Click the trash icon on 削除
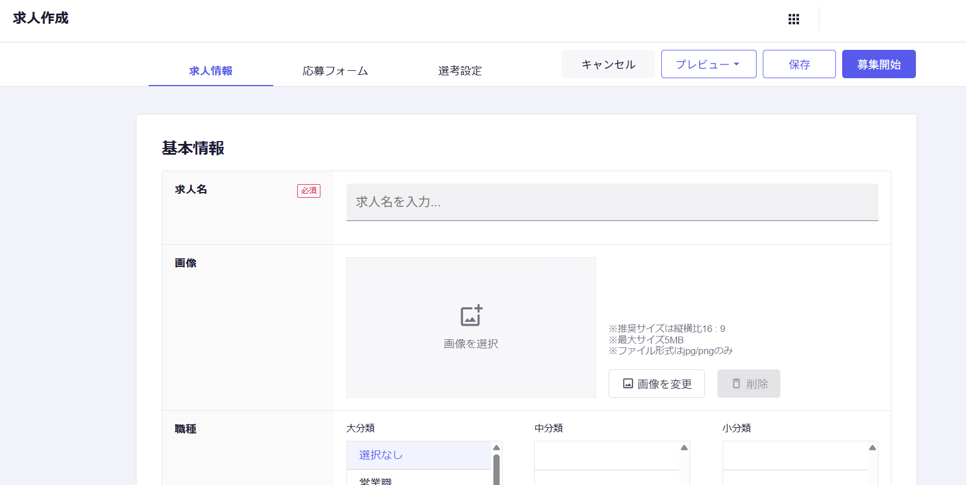Viewport: 980px width, 485px height. [x=736, y=384]
